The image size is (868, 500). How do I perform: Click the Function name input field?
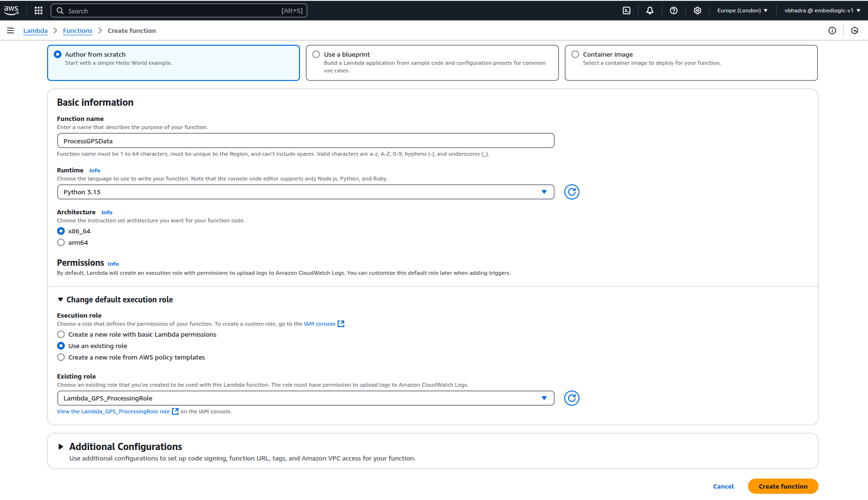click(x=305, y=141)
